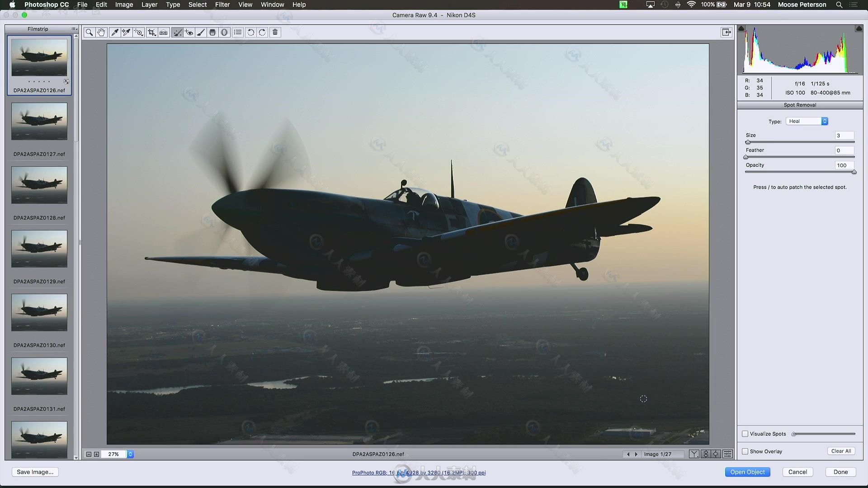Select the Adjustment Brush tool
Image resolution: width=868 pixels, height=488 pixels.
[201, 33]
